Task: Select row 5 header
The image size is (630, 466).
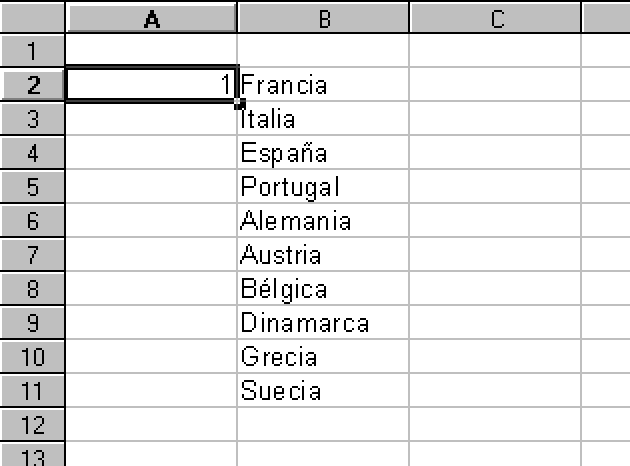Action: point(32,187)
